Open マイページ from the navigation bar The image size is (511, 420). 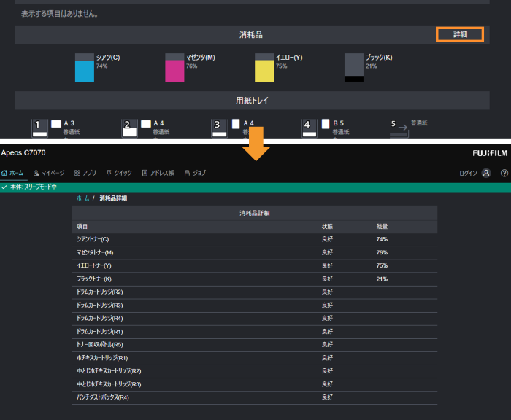pos(50,173)
